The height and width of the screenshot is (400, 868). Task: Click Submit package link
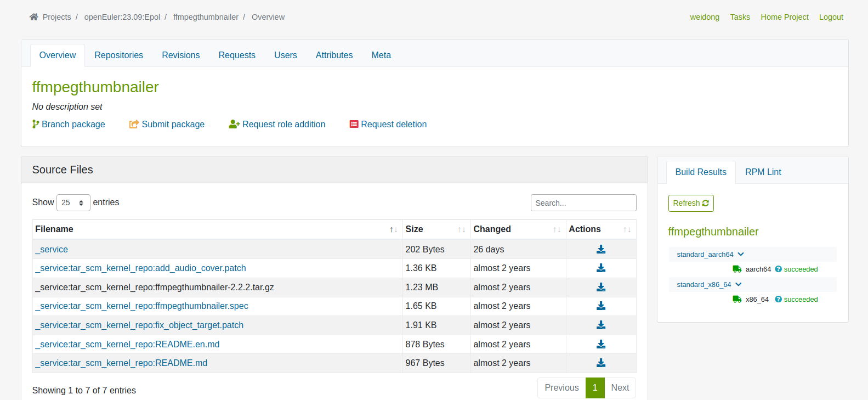pos(167,125)
